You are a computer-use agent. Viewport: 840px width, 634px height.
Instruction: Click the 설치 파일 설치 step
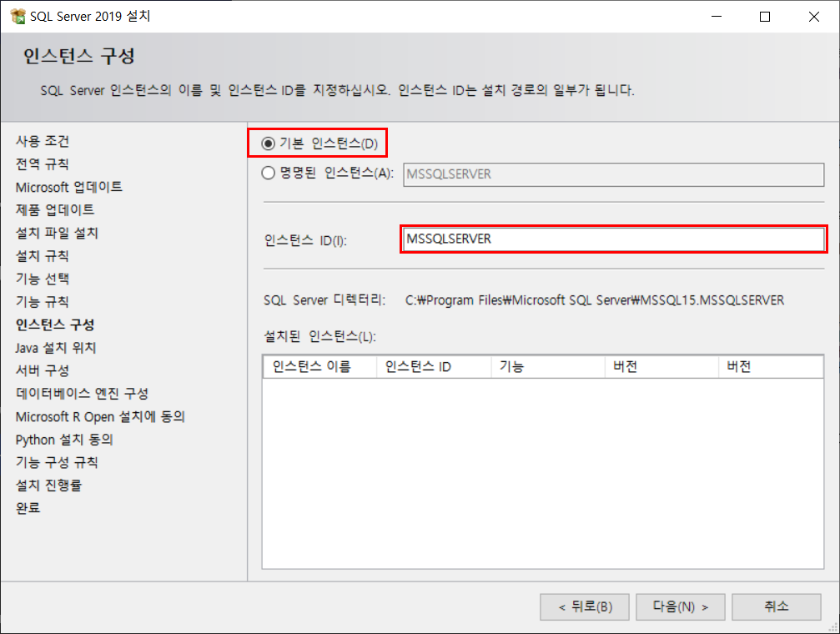57,233
